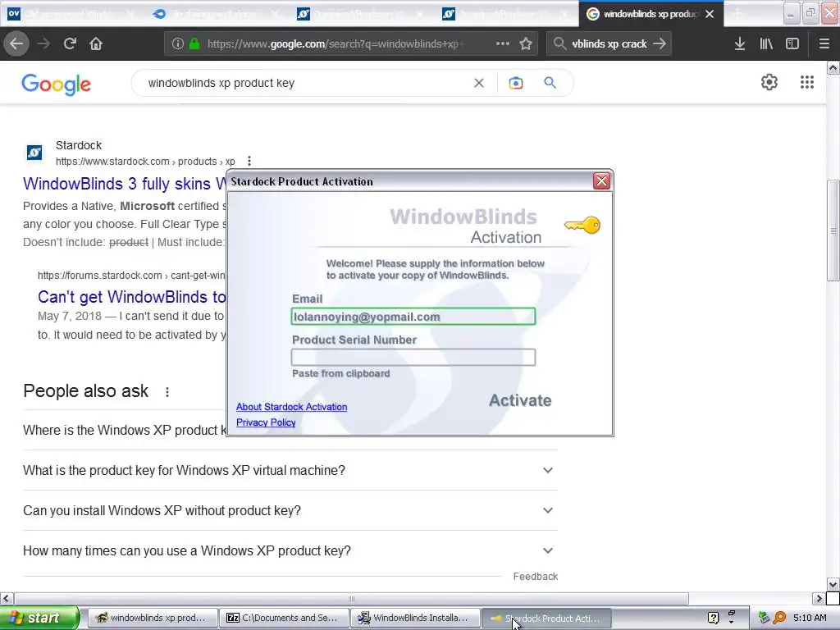Open the Firefox hamburger menu

pyautogui.click(x=824, y=44)
